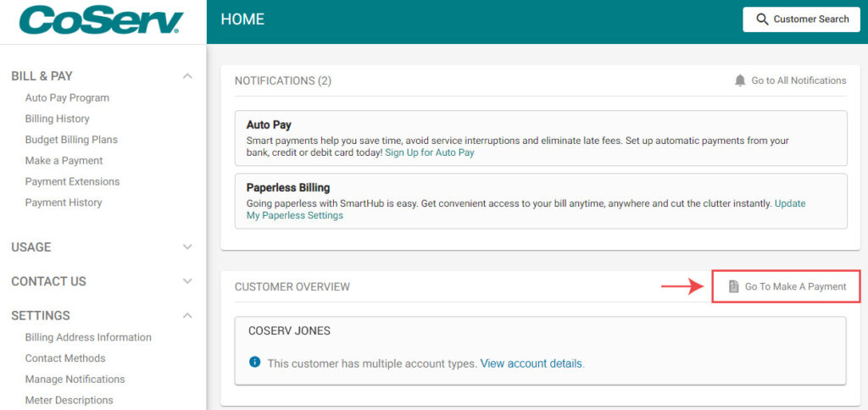The image size is (868, 410).
Task: Collapse the BILL & PAY section
Action: [x=187, y=75]
